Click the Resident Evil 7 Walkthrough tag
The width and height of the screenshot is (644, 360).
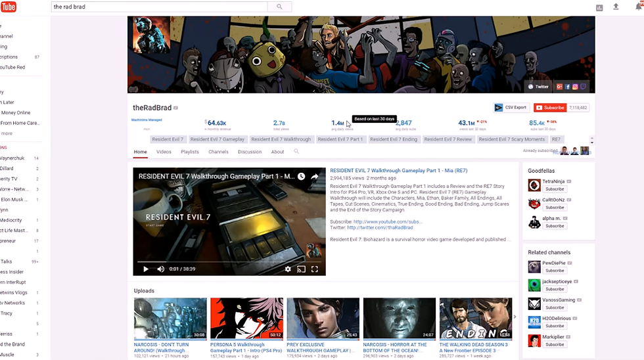click(x=281, y=139)
